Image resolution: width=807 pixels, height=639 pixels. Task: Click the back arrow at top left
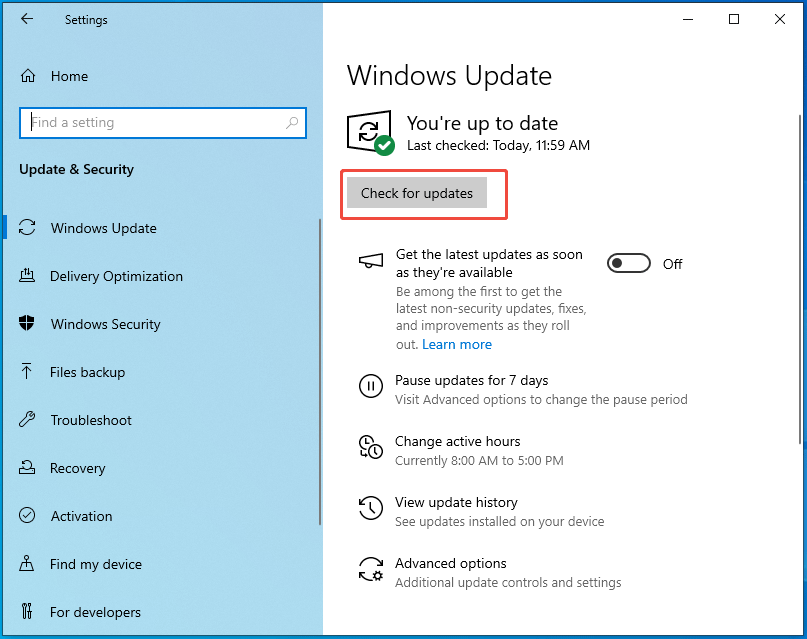pos(26,19)
